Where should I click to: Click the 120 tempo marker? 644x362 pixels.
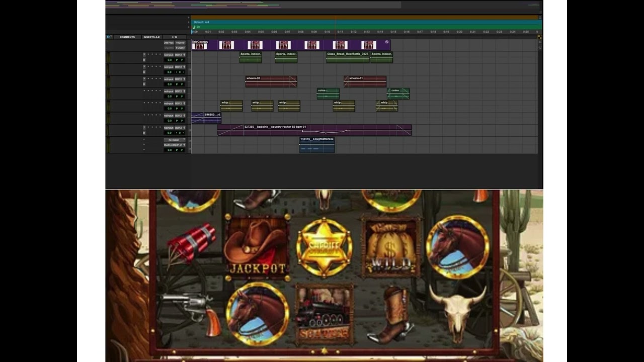click(x=197, y=27)
